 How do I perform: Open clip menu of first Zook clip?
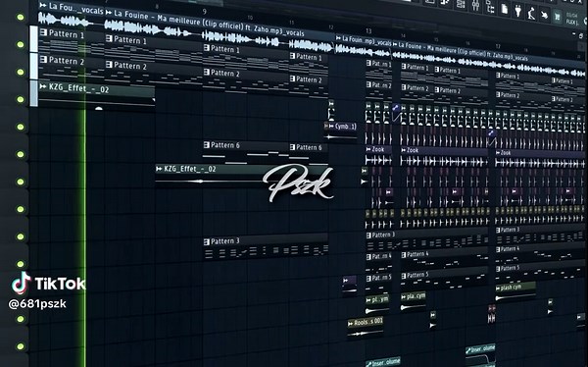click(368, 149)
